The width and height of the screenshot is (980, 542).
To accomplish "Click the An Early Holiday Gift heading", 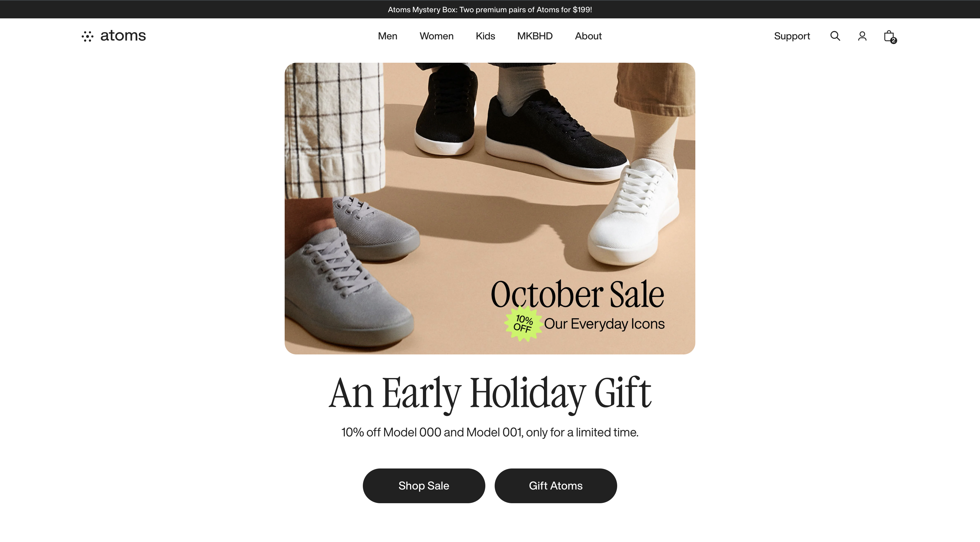I will point(490,394).
